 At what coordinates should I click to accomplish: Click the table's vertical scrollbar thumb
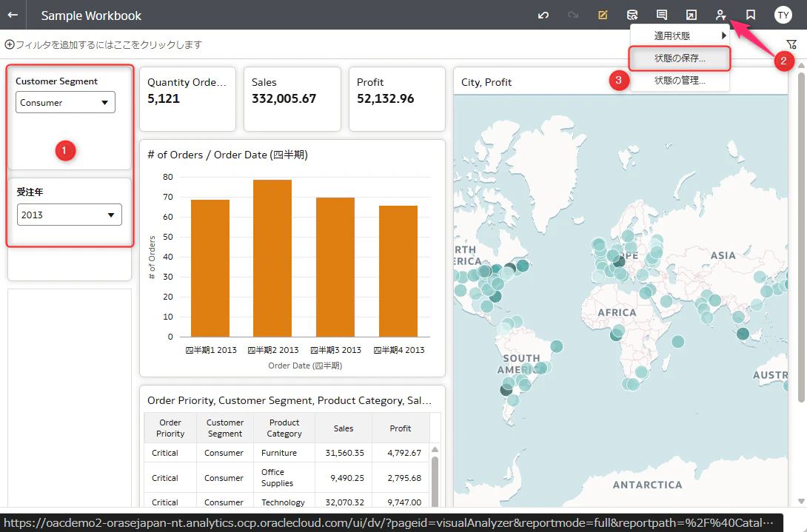435,481
